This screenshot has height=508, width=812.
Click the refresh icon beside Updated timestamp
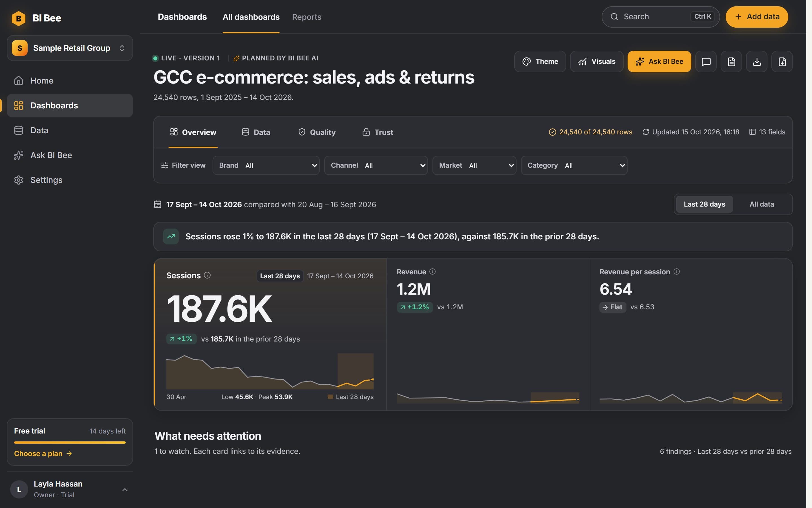646,132
